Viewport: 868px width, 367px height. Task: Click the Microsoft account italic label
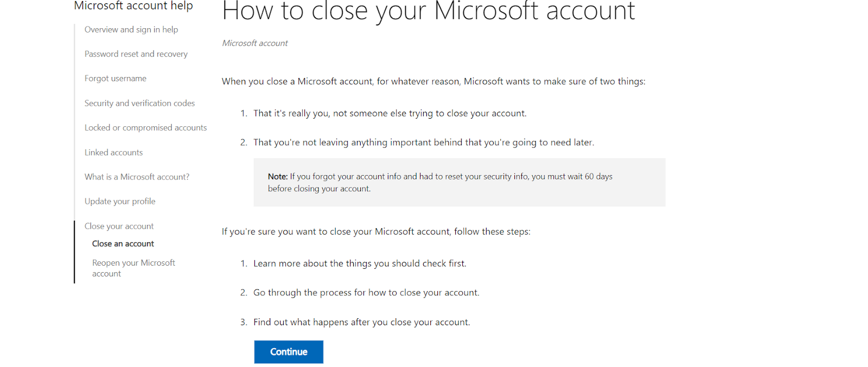pos(255,43)
